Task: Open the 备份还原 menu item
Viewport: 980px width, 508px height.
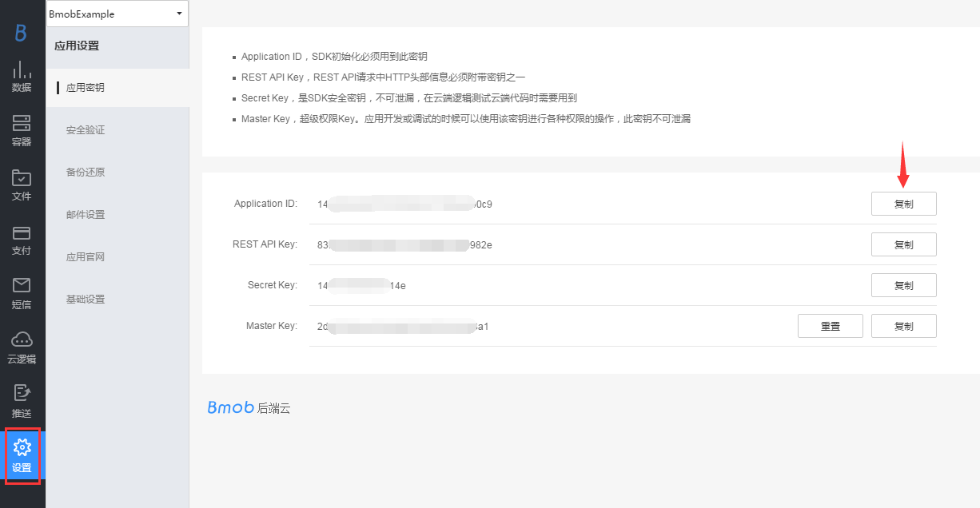Action: (x=86, y=173)
